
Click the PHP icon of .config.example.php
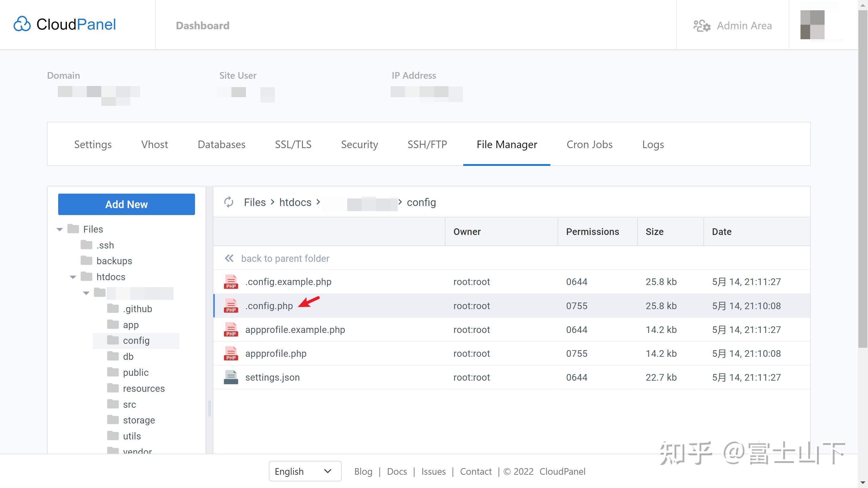(x=231, y=282)
